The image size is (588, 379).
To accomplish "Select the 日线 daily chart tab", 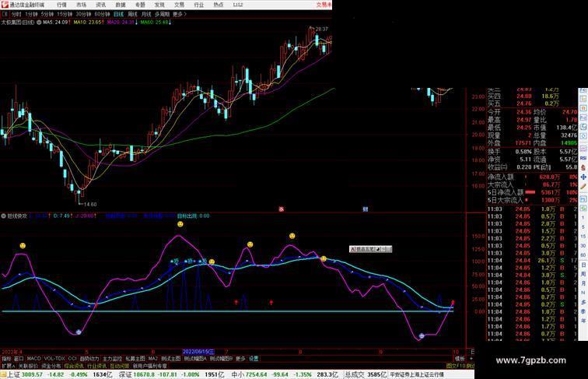I will (x=118, y=14).
